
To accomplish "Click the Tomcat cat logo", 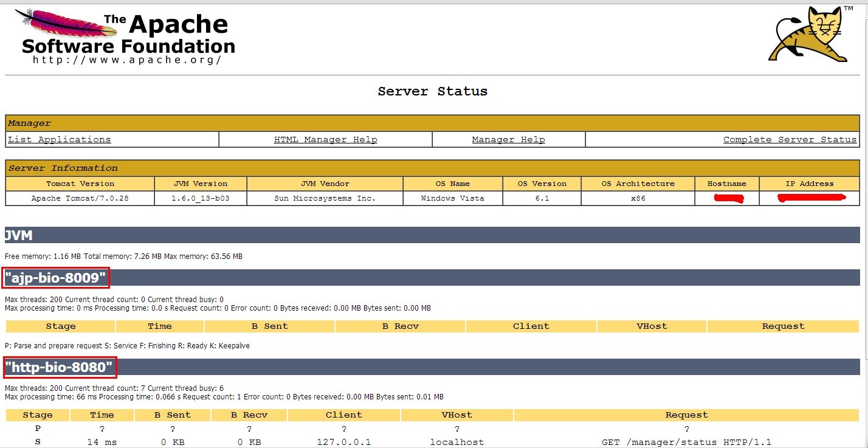I will point(811,34).
